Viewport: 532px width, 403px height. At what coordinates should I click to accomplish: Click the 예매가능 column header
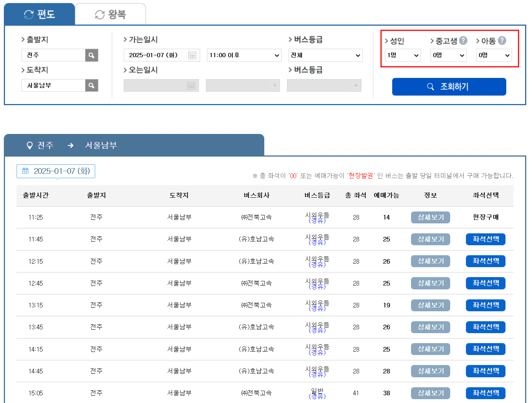[x=386, y=195]
